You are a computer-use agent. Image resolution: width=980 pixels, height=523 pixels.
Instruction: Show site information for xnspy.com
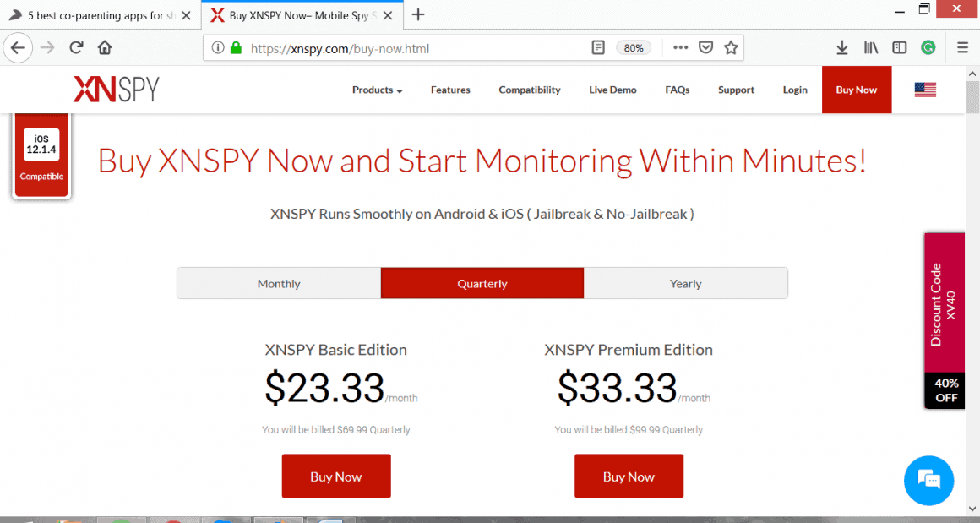coord(217,47)
